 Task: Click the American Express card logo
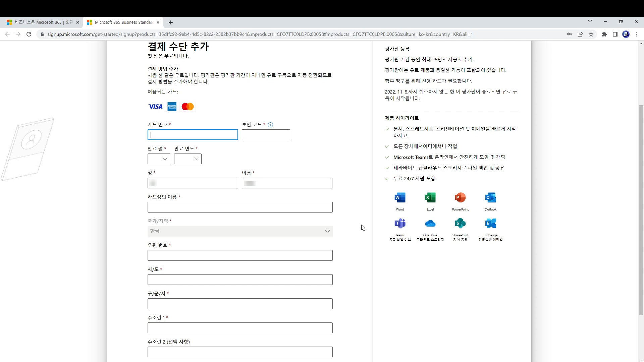point(172,107)
